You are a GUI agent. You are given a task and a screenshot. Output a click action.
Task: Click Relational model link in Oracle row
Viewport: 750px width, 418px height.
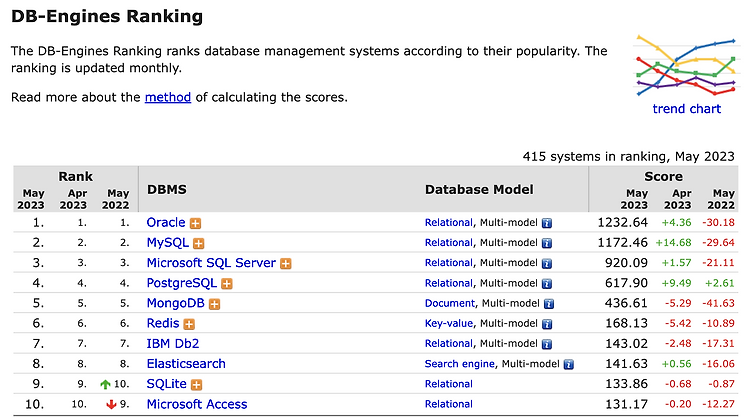tap(449, 222)
